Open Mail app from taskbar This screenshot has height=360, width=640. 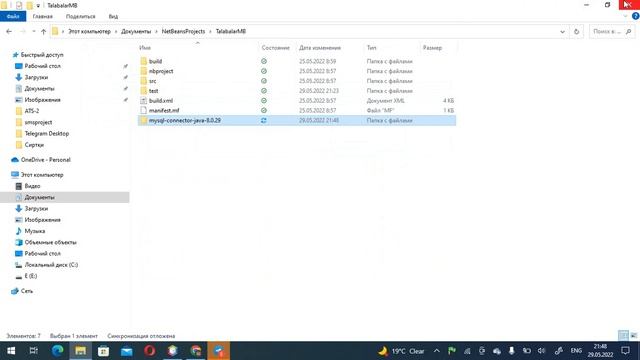(127, 351)
